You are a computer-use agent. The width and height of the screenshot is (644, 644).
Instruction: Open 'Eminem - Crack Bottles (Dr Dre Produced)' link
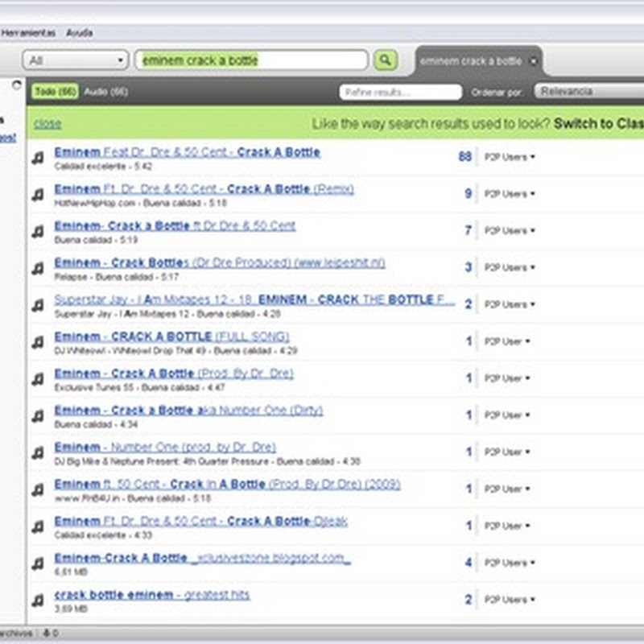220,263
